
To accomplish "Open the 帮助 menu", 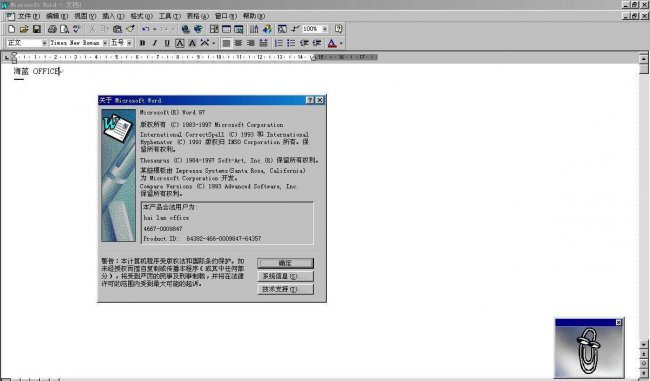I will tap(253, 16).
